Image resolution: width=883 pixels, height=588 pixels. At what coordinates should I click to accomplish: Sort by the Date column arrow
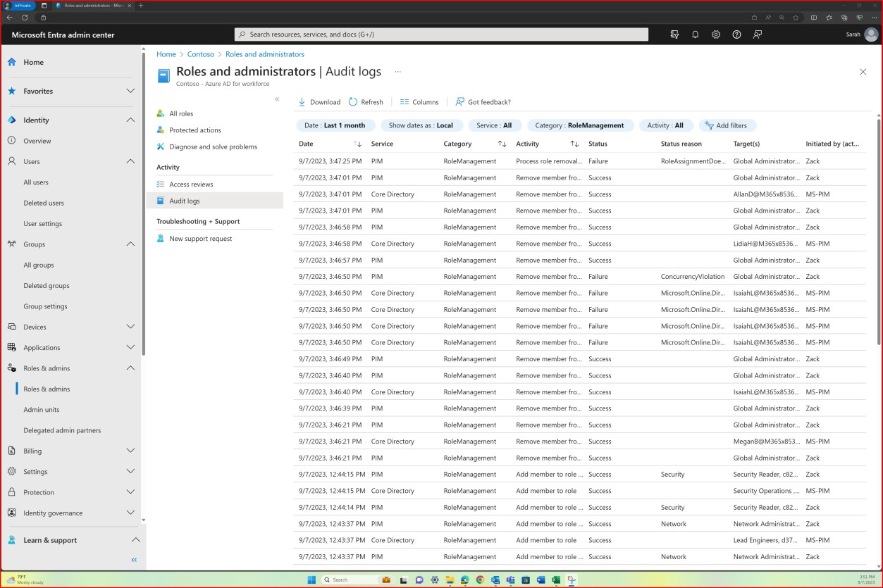(358, 144)
